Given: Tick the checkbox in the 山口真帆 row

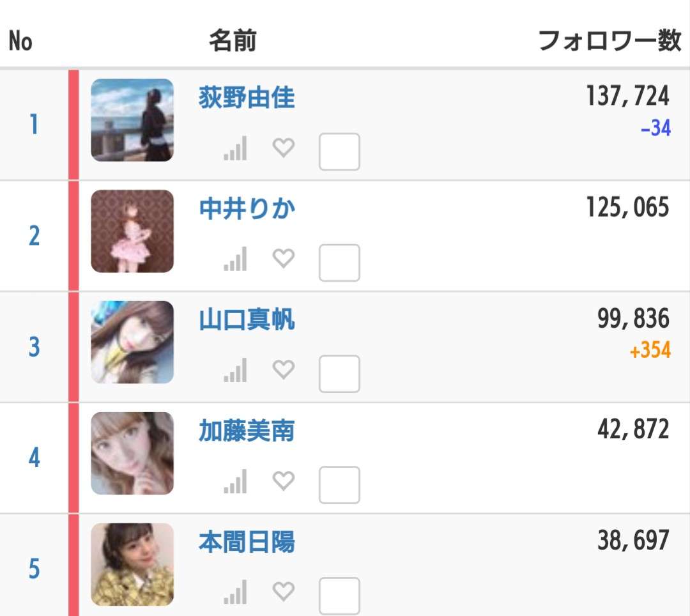Looking at the screenshot, I should click(339, 374).
